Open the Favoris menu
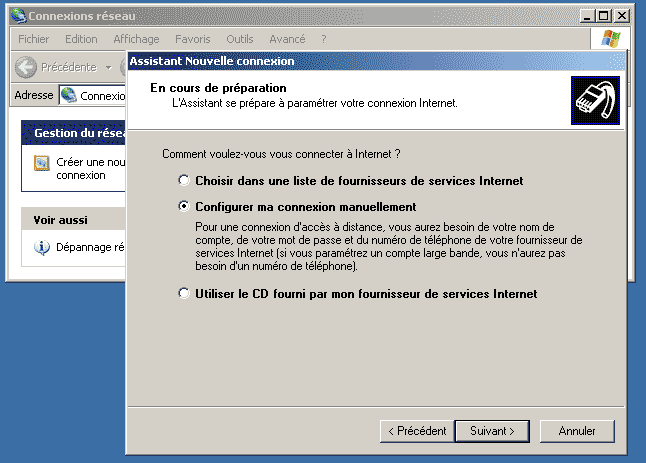 pos(192,39)
